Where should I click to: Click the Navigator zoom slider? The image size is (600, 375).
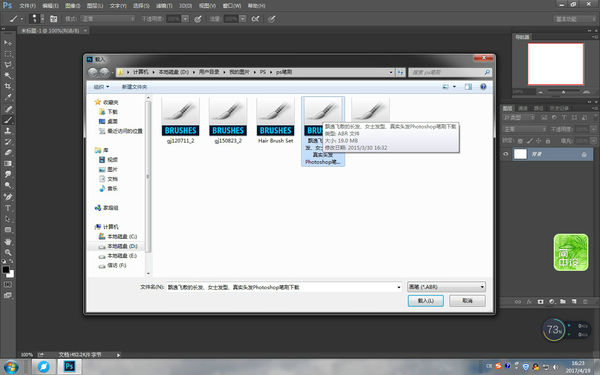click(563, 92)
